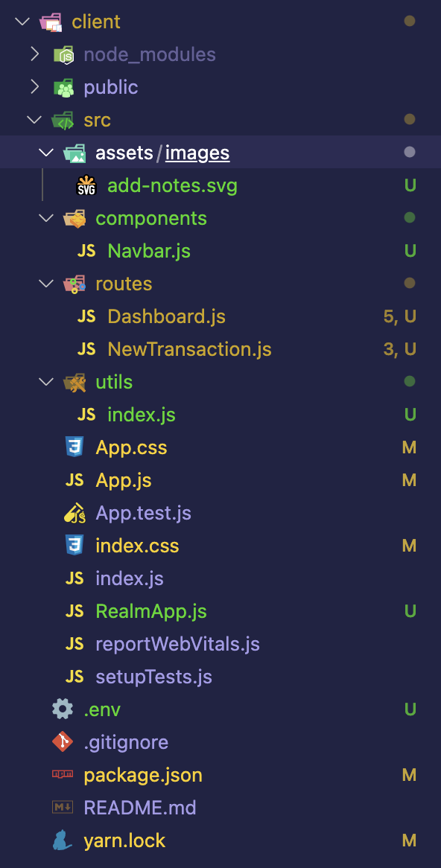Viewport: 441px width, 868px height.
Task: Select the client root folder name
Action: pos(96,22)
